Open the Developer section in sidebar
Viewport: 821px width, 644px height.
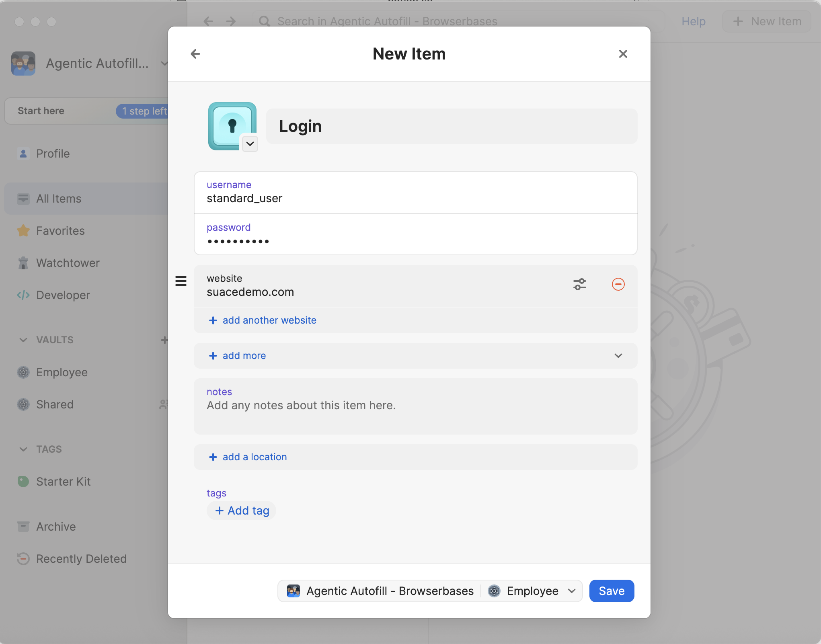point(63,295)
